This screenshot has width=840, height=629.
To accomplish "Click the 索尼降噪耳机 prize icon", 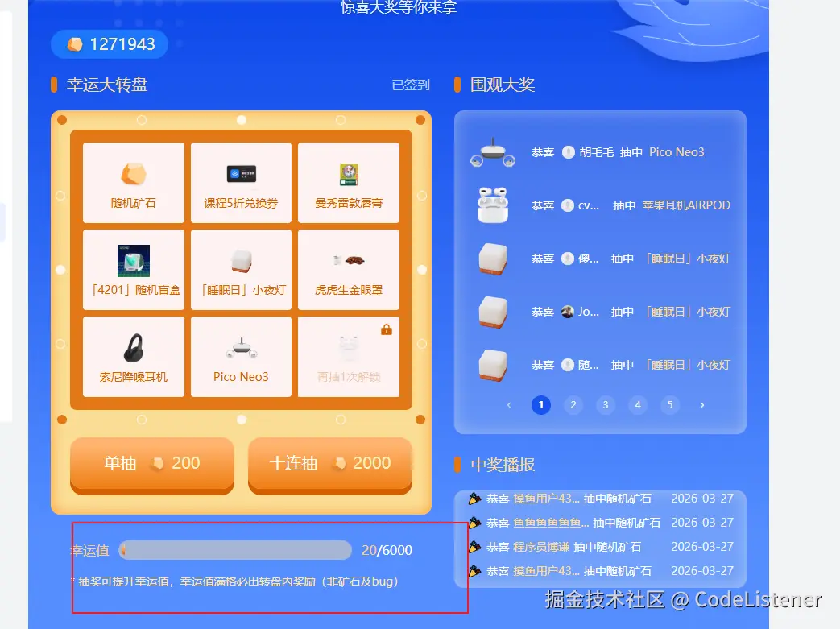I will (x=133, y=357).
